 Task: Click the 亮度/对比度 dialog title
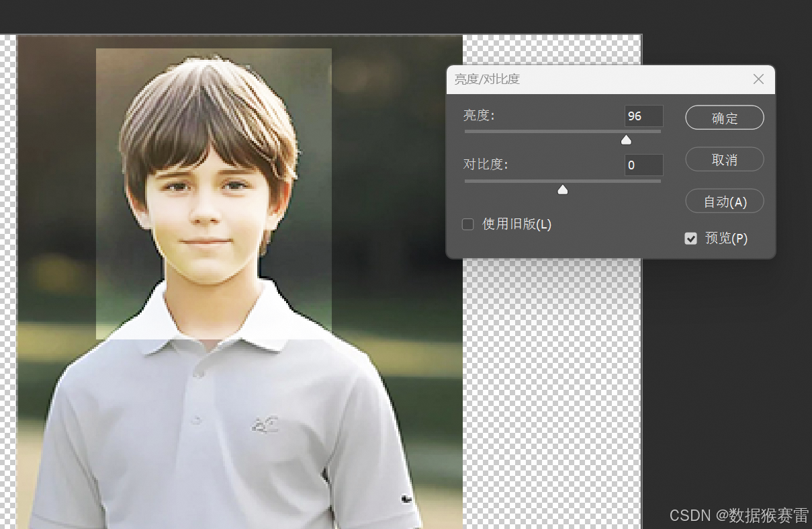pyautogui.click(x=488, y=79)
